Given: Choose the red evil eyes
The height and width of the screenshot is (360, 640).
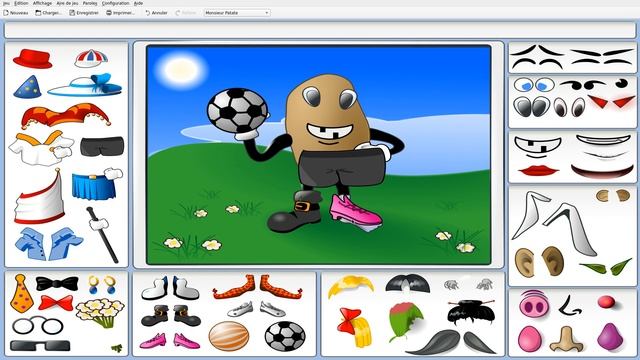Looking at the screenshot, I should point(611,101).
